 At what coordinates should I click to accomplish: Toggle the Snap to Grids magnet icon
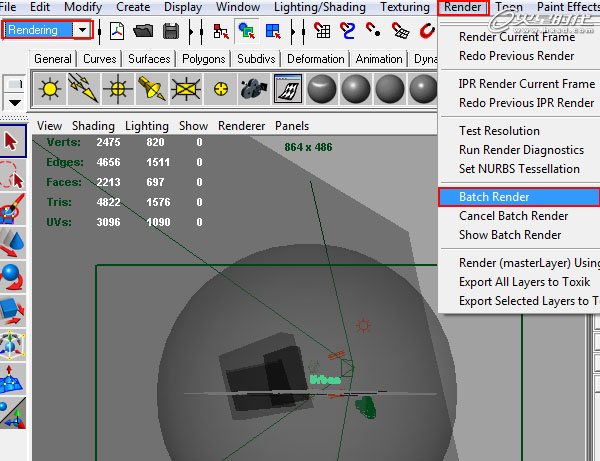(322, 31)
